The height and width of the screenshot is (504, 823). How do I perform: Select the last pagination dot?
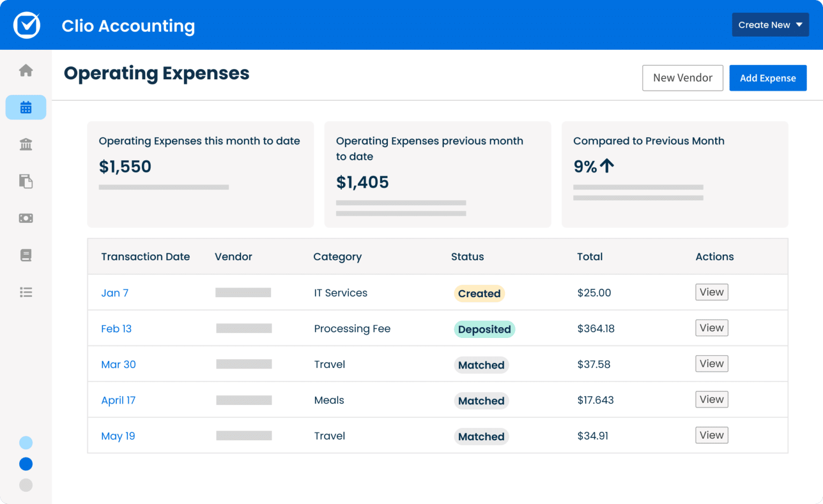pyautogui.click(x=26, y=485)
